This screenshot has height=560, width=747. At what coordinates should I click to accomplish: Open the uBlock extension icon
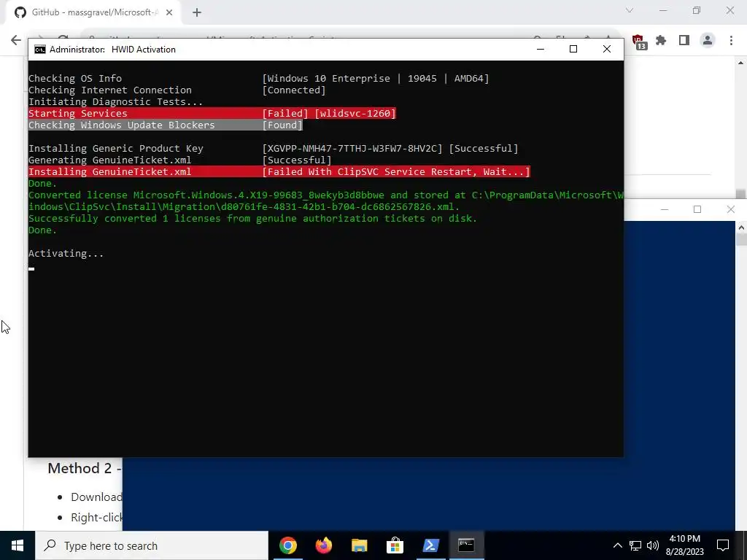pyautogui.click(x=638, y=42)
